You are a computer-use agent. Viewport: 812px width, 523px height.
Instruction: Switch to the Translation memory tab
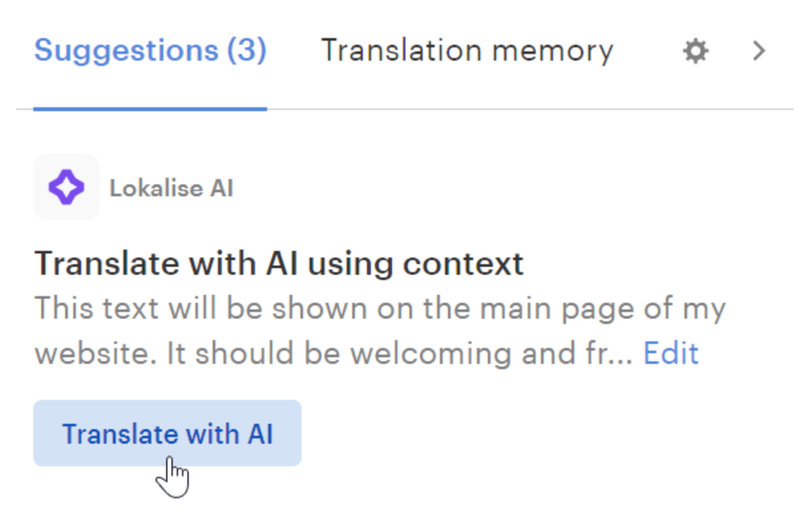(466, 52)
